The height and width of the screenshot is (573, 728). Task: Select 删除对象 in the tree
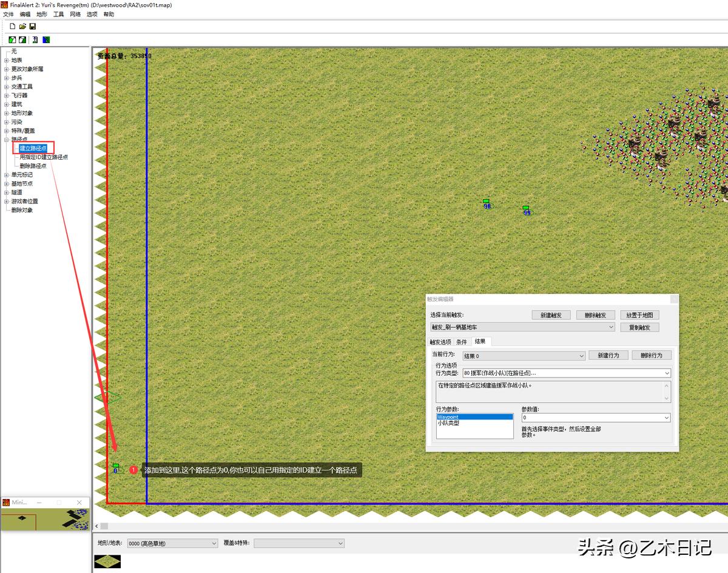(22, 210)
